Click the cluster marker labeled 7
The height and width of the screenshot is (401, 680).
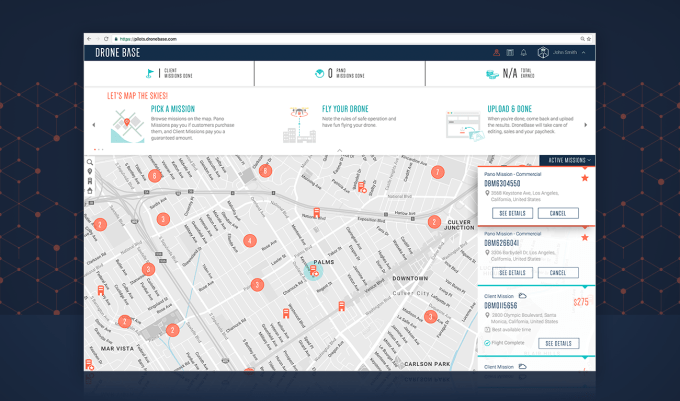pos(437,172)
